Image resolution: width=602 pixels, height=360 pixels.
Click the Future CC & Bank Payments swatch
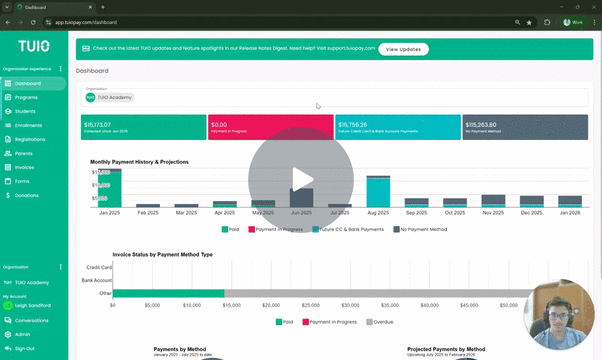tap(316, 230)
